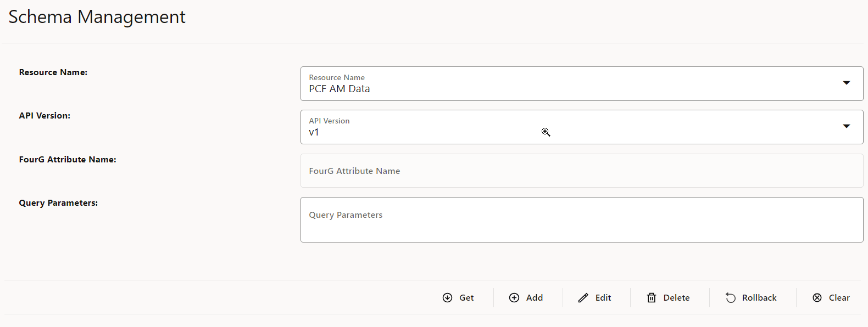Click the bold "API Version:" form label
The image size is (868, 327).
[x=44, y=116]
